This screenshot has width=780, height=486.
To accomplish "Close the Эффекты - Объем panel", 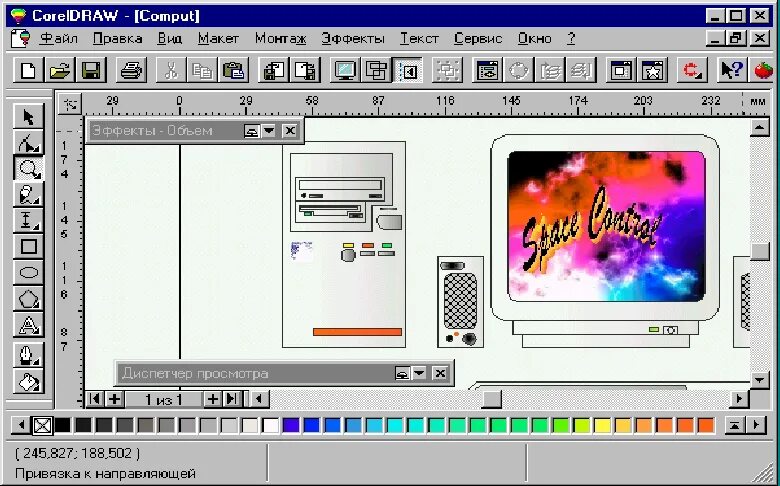I will [290, 131].
